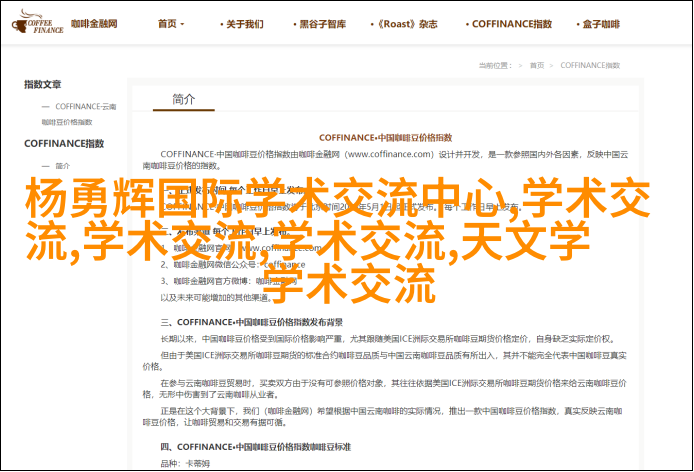This screenshot has height=472, width=694.
Task: Click 首页 in the breadcrumb trail
Action: coord(537,66)
